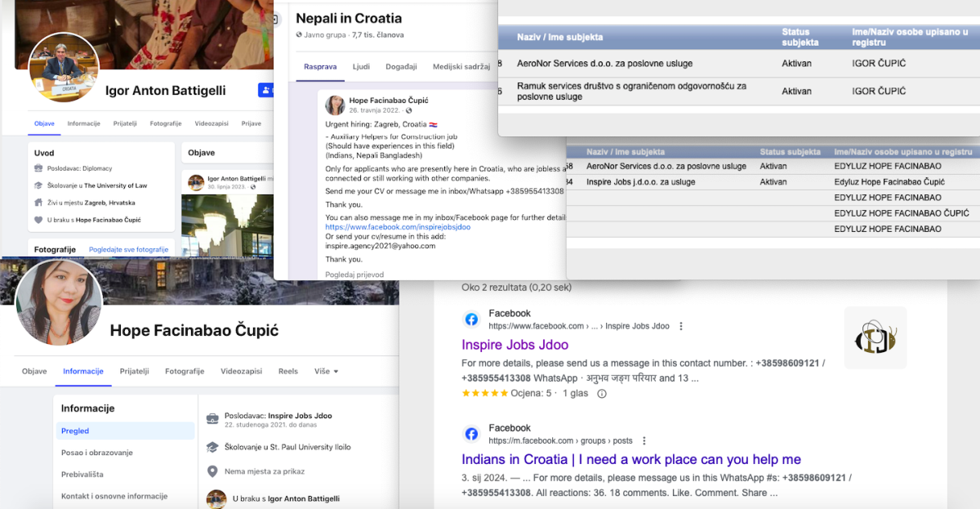Open the Objave tab on Igor Battigelli's profile

[x=44, y=123]
